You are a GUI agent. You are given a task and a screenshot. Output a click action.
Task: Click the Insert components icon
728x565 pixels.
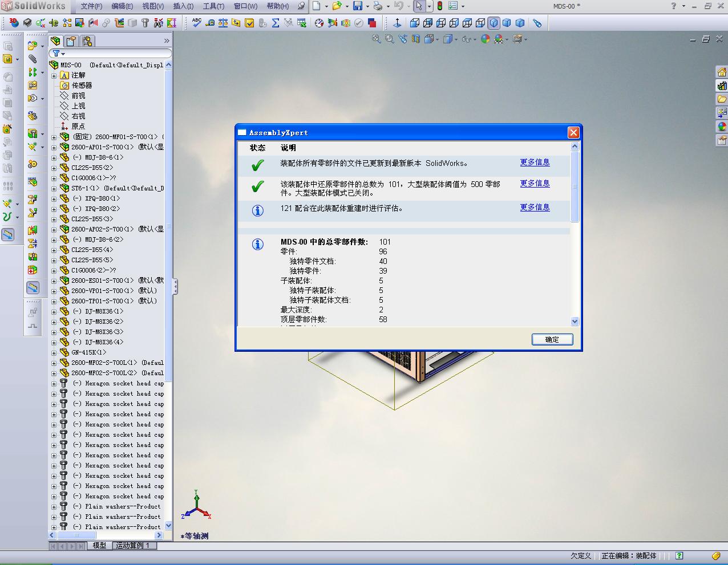click(x=33, y=45)
